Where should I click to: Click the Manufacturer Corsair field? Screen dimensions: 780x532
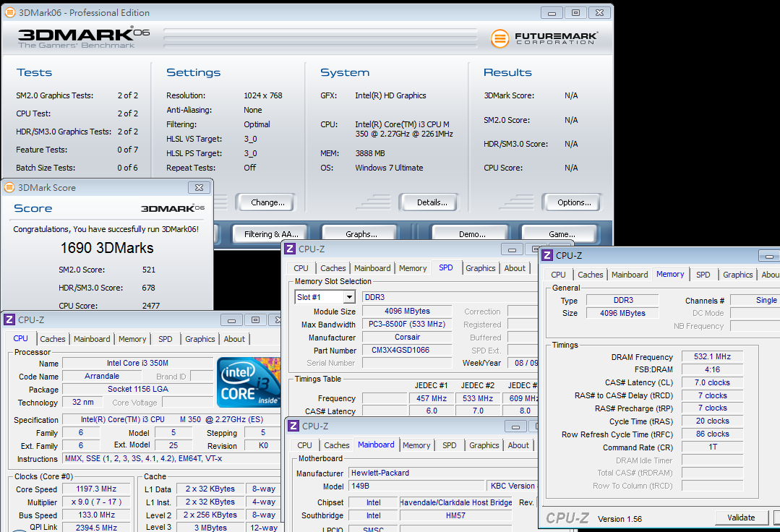point(407,337)
